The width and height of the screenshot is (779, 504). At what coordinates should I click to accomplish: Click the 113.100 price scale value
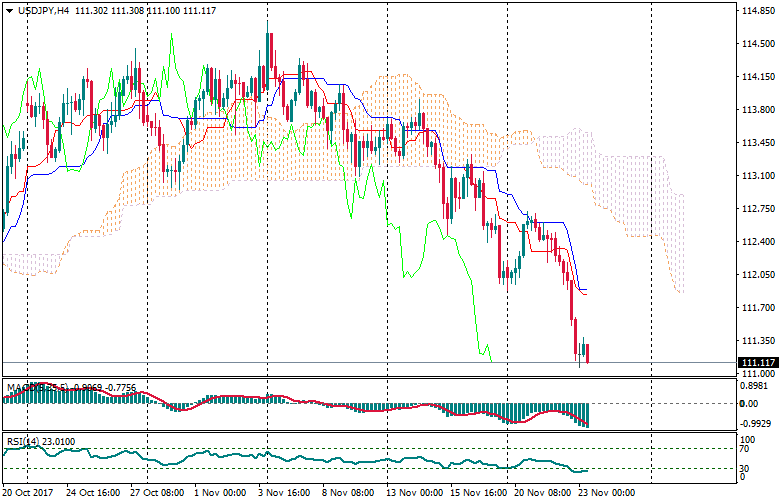[755, 176]
